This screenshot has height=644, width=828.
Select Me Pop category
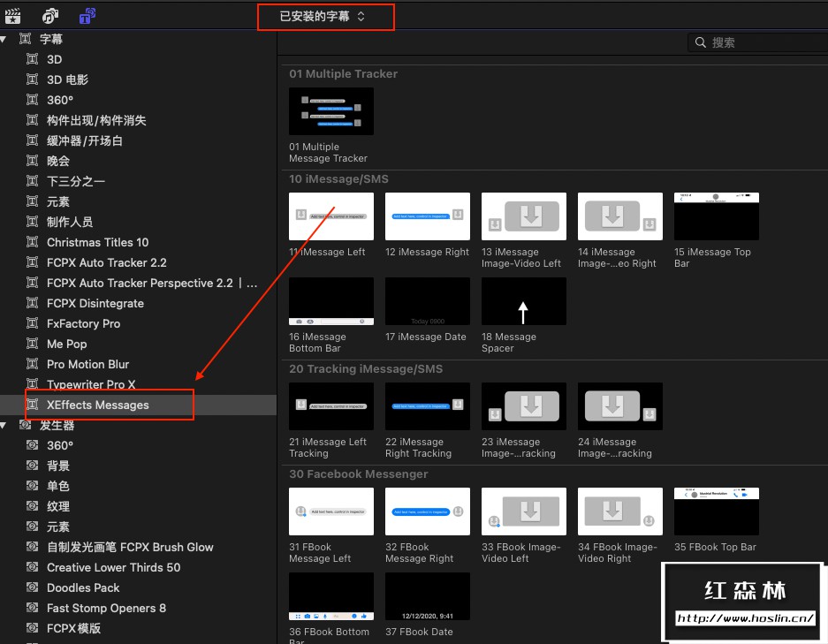point(66,344)
